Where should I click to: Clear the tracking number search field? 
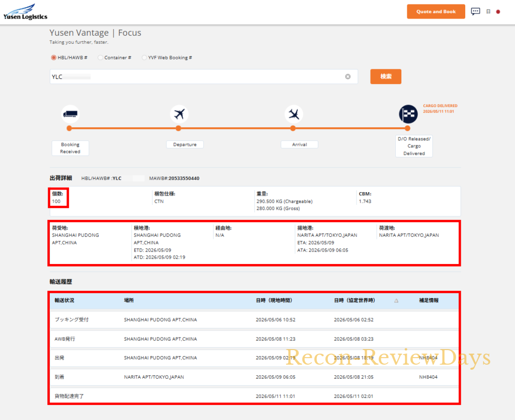pos(348,76)
